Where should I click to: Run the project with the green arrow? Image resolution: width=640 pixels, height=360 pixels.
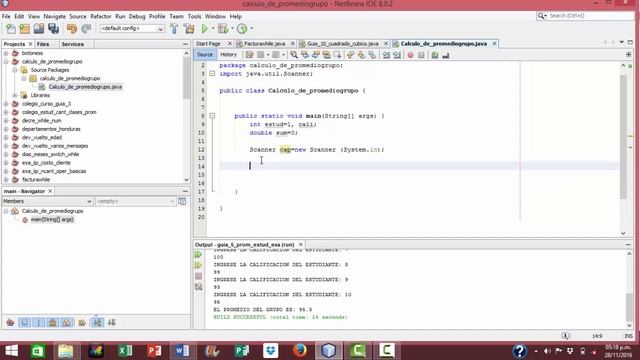pos(204,29)
